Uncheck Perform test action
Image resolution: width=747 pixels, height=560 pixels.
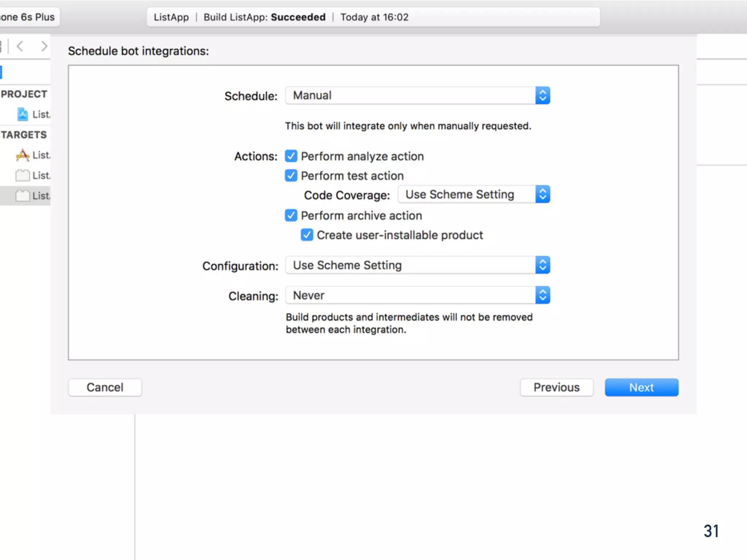coord(291,176)
